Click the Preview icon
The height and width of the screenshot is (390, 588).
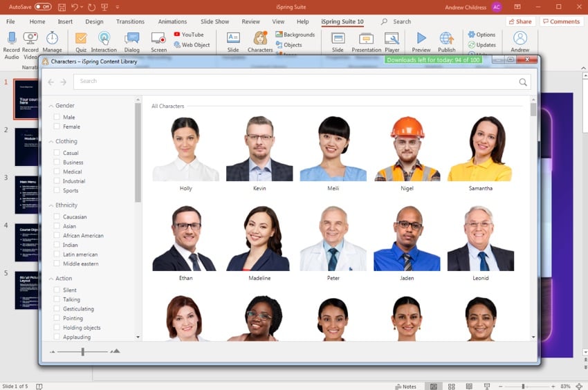(x=421, y=41)
